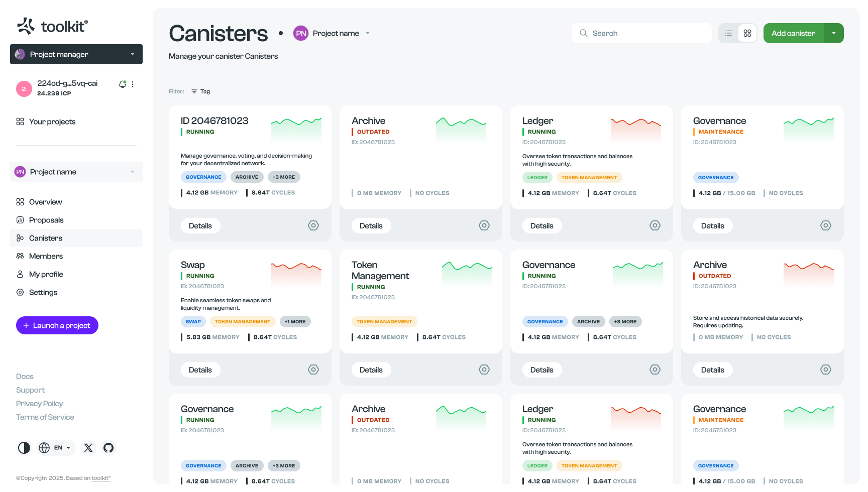The height and width of the screenshot is (492, 868).
Task: Go to Your projects
Action: click(46, 121)
